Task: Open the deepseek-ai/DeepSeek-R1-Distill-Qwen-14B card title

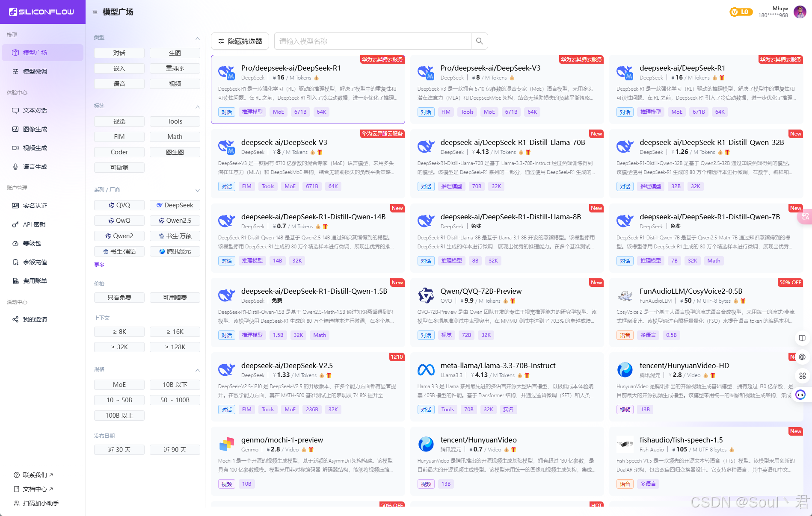Action: coord(314,217)
